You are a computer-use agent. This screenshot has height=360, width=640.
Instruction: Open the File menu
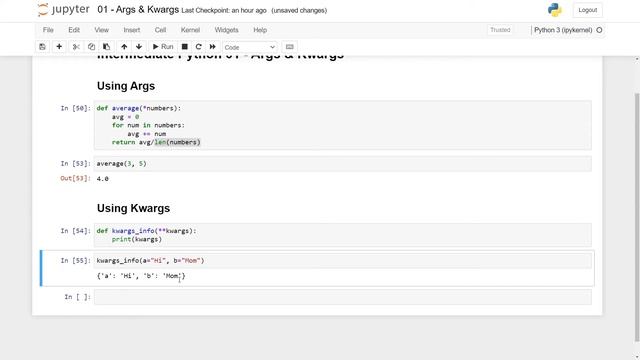coord(48,30)
